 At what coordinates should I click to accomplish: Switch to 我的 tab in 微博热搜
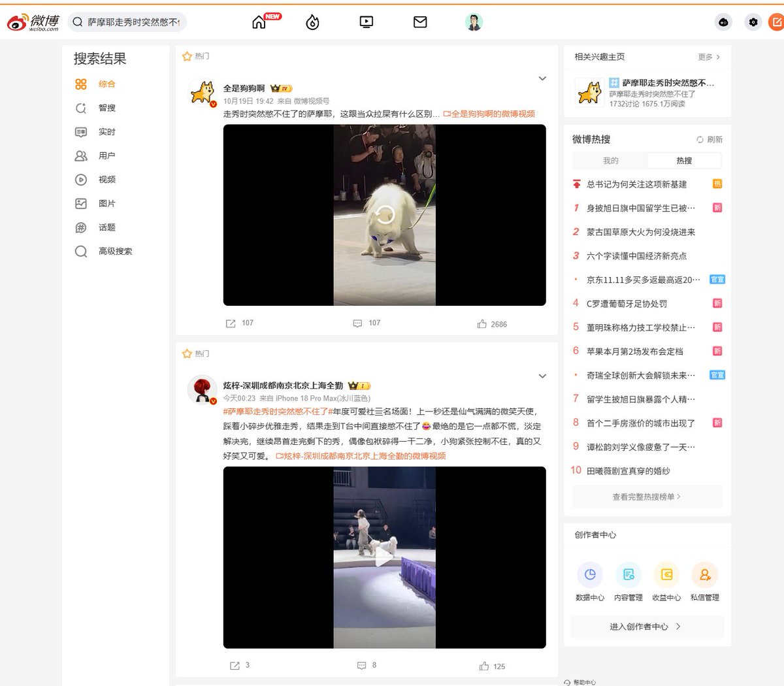pyautogui.click(x=610, y=161)
